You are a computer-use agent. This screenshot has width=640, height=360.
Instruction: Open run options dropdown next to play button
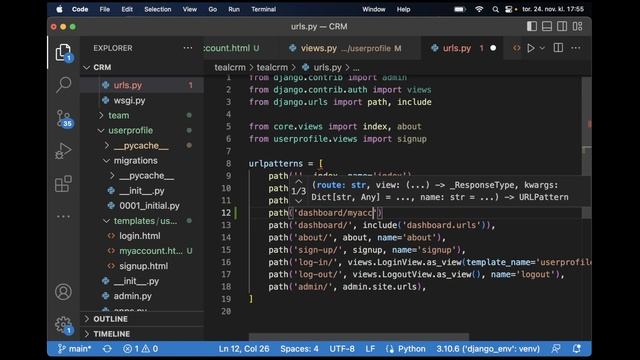tap(542, 48)
